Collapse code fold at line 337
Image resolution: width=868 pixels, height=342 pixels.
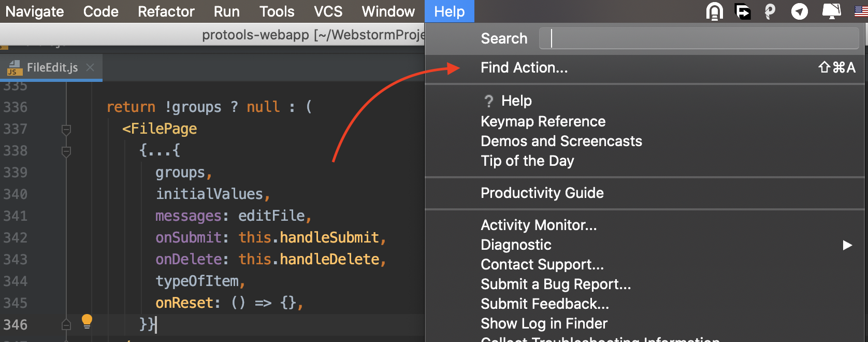pyautogui.click(x=66, y=129)
